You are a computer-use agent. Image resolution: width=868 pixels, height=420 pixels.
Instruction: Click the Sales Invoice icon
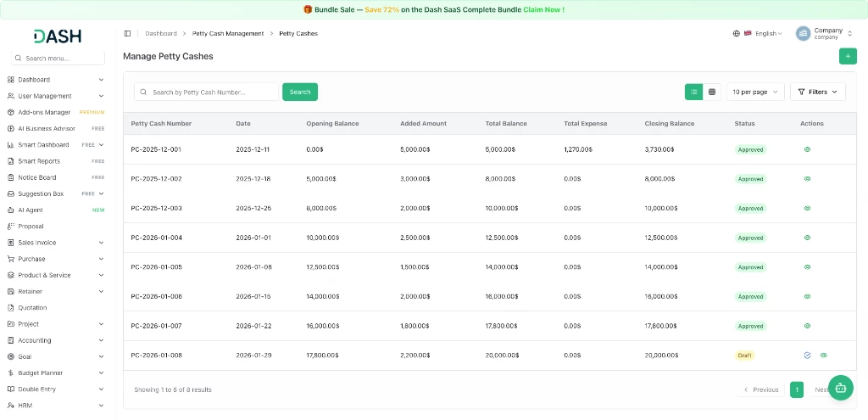[x=10, y=243]
